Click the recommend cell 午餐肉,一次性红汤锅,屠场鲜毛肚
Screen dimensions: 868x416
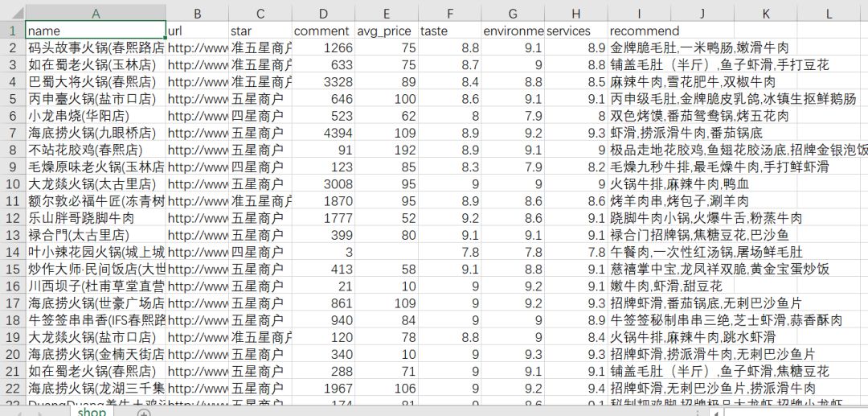pos(706,252)
